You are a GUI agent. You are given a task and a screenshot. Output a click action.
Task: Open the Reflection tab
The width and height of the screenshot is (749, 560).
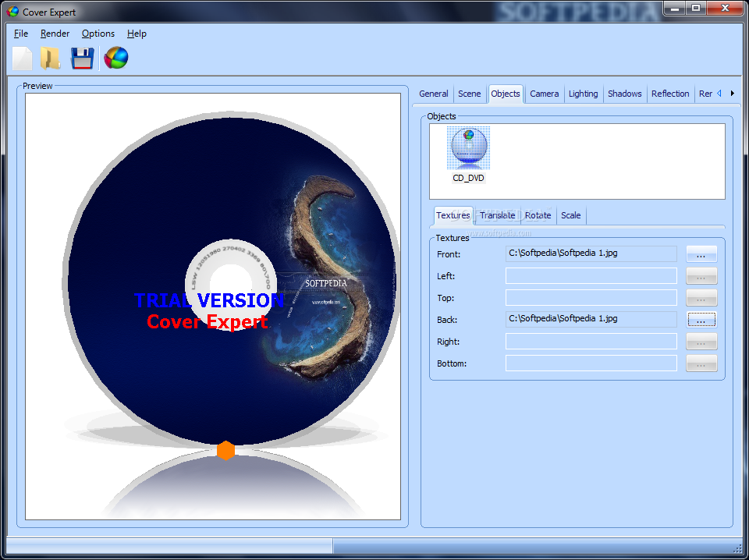(x=670, y=94)
